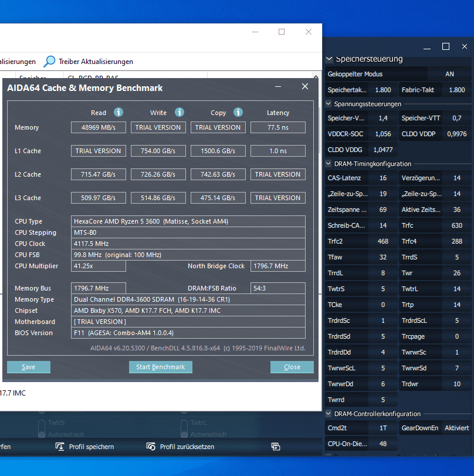Image resolution: width=474 pixels, height=476 pixels.
Task: Click the Profil zurücksetzen icon
Action: [x=151, y=447]
